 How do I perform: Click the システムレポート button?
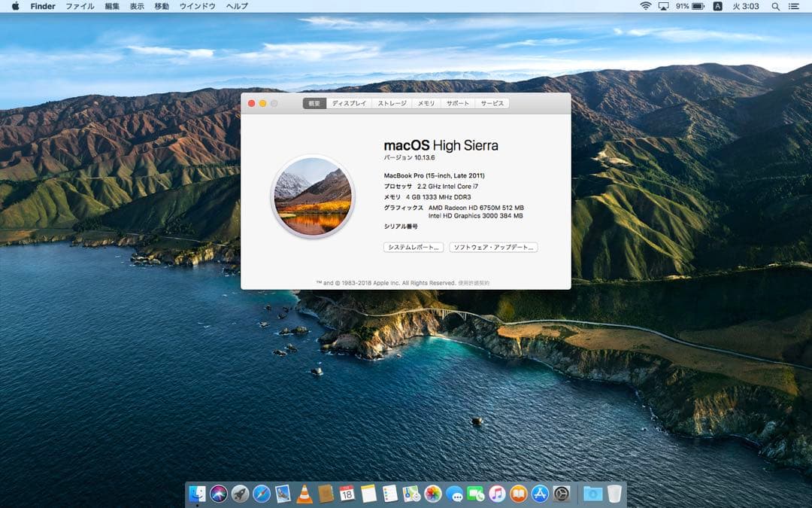point(414,248)
